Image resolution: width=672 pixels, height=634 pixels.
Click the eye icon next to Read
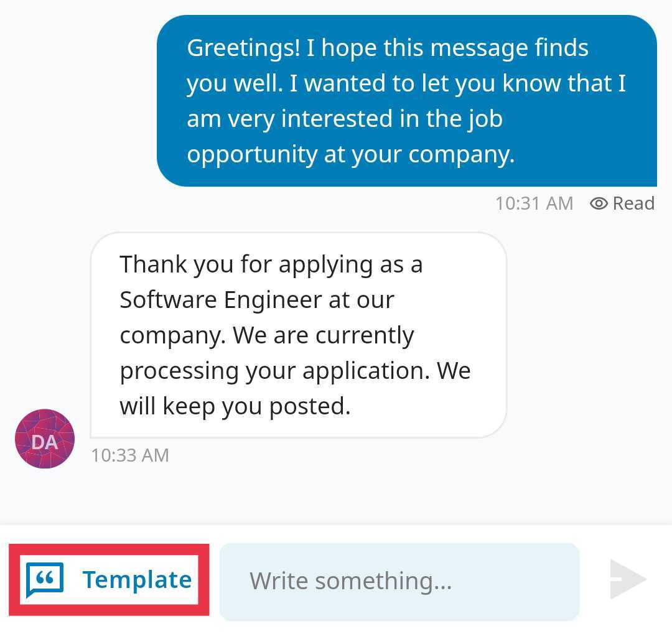599,203
